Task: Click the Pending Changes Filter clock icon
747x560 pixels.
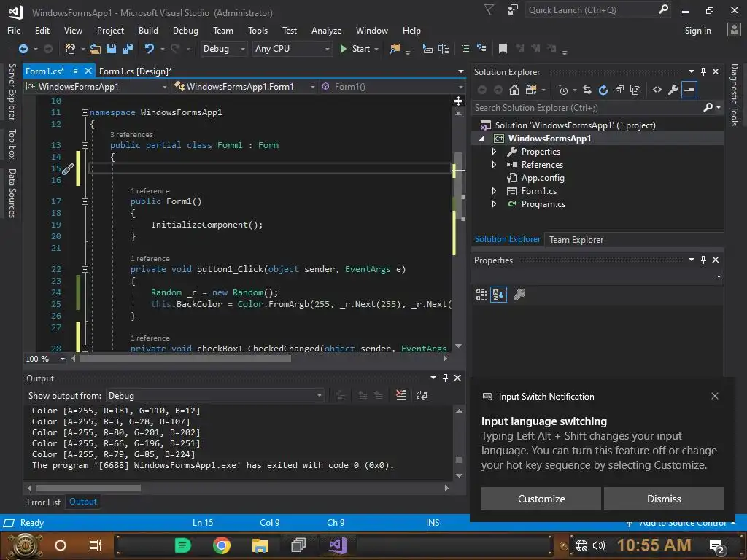Action: pyautogui.click(x=563, y=90)
